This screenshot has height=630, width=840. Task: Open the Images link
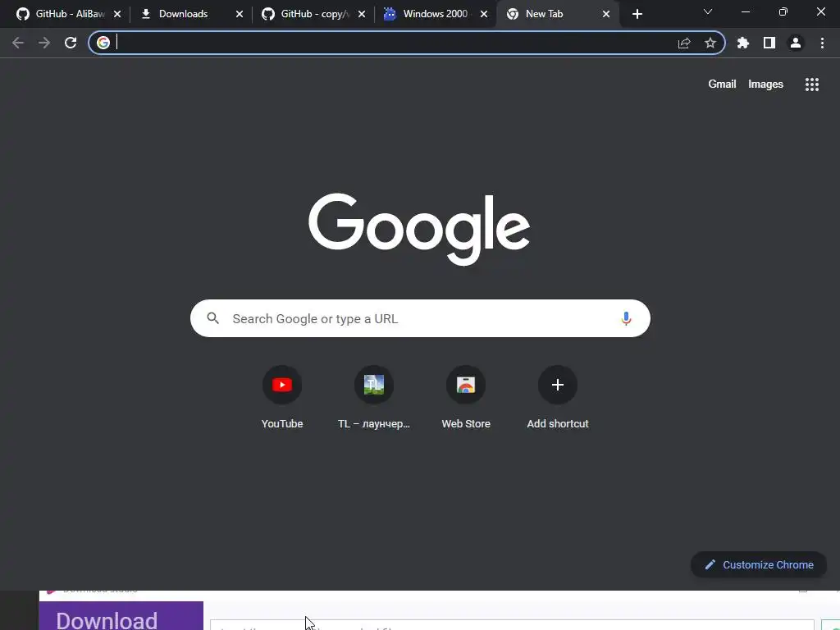[x=765, y=84]
